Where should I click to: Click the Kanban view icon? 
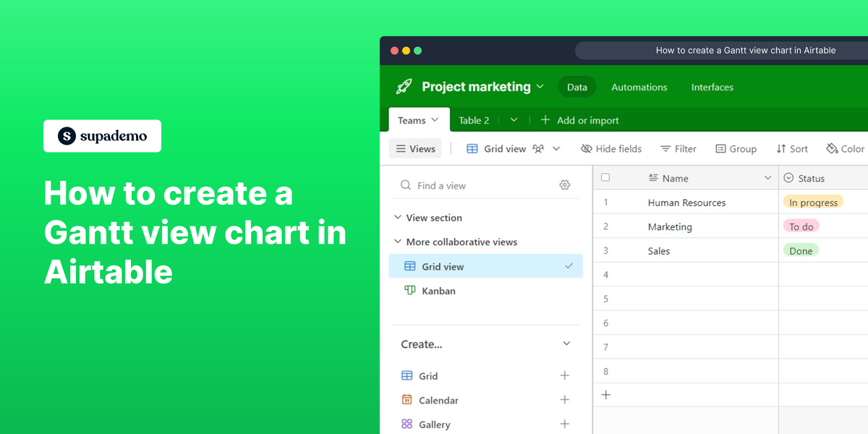click(409, 291)
